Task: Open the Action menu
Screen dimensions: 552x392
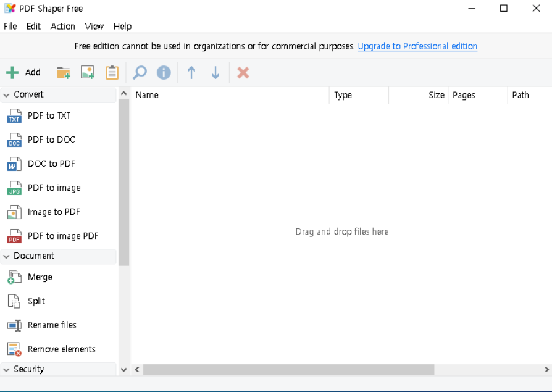Action: pos(62,27)
